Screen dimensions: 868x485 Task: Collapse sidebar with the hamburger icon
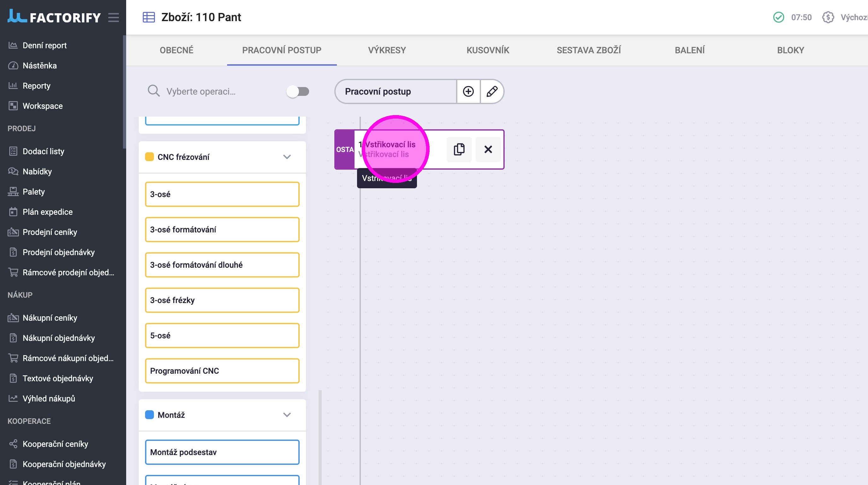pyautogui.click(x=114, y=18)
